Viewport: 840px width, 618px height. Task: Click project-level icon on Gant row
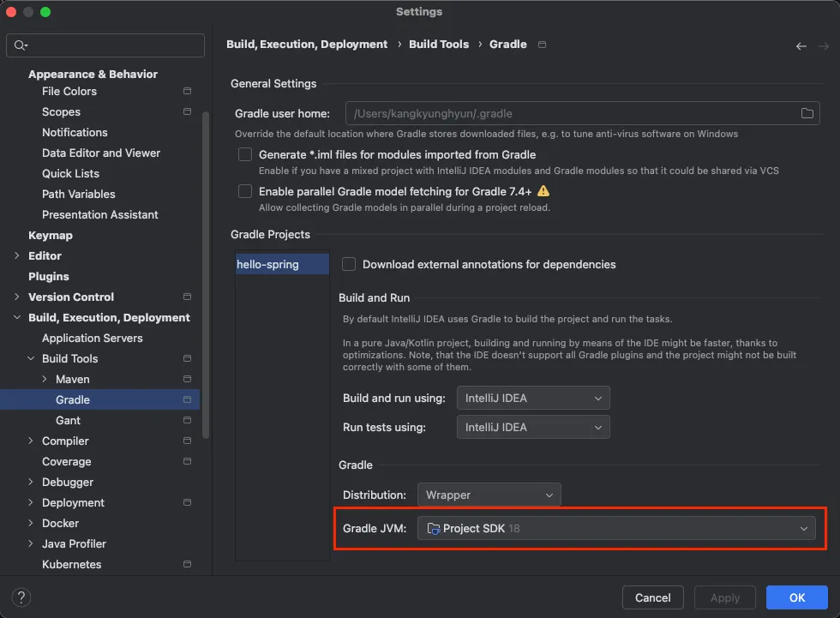click(x=187, y=420)
